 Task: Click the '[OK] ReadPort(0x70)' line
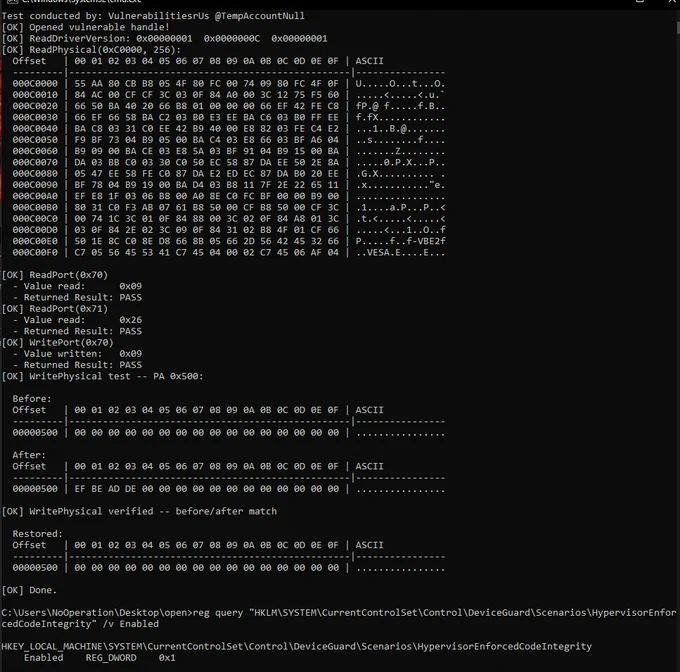55,275
